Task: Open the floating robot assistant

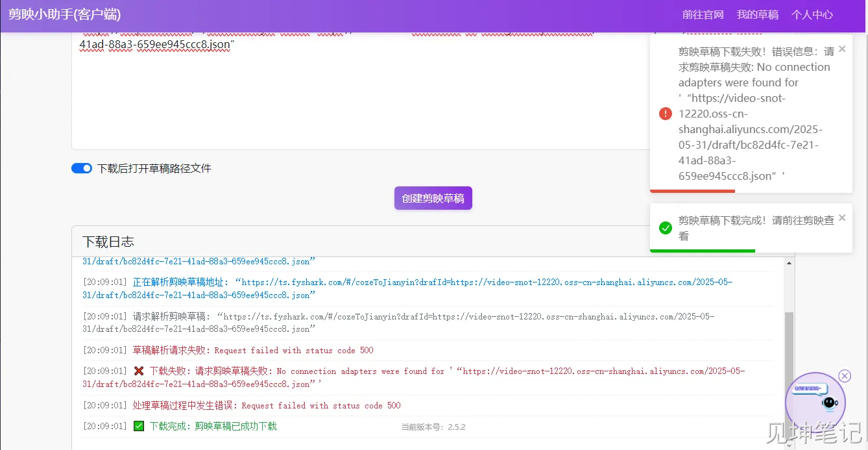Action: [x=815, y=400]
